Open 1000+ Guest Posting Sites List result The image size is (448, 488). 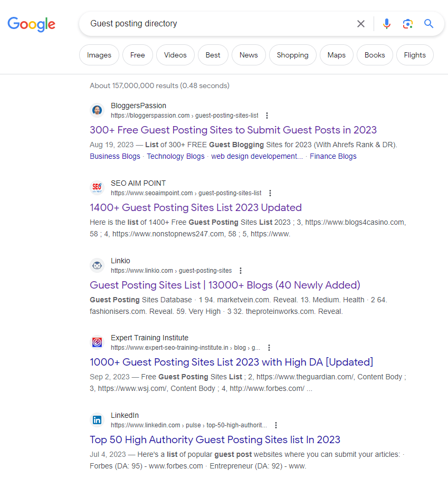[231, 362]
